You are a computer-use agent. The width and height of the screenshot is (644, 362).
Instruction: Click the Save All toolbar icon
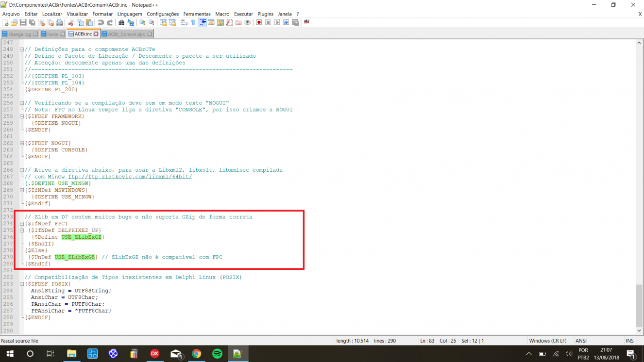click(x=32, y=22)
